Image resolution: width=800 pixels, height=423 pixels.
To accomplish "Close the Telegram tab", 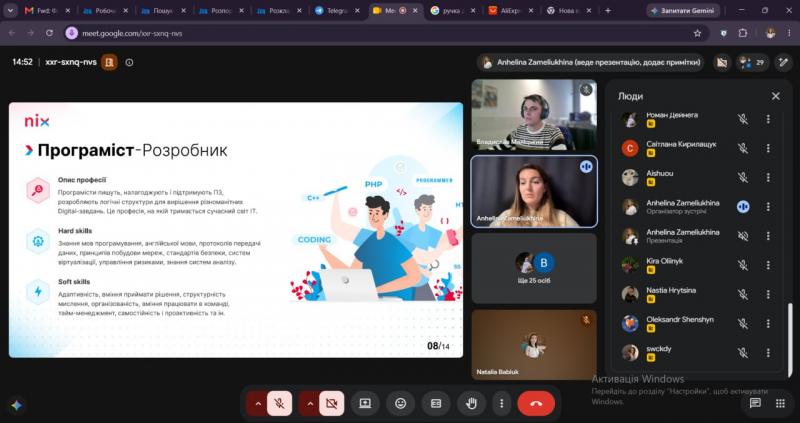I will 357,10.
